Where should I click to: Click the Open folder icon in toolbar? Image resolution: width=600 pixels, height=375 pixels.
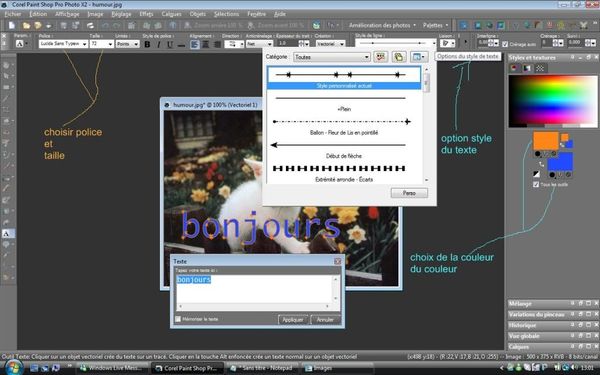pyautogui.click(x=26, y=26)
